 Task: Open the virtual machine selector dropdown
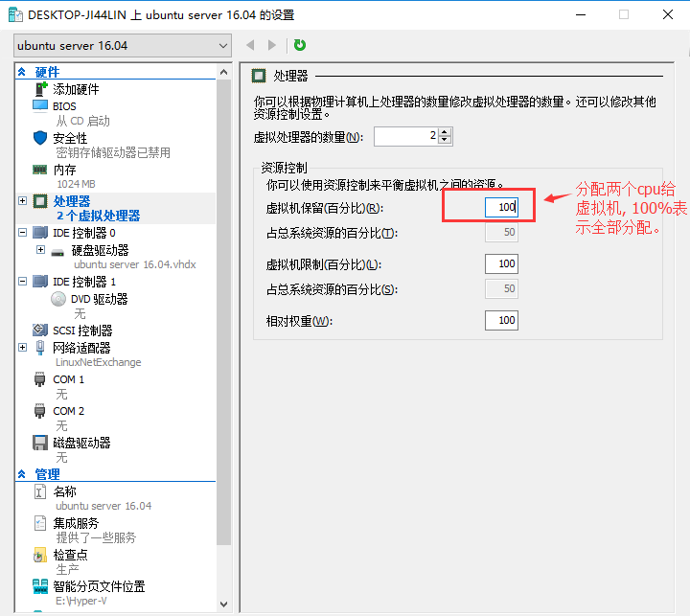(x=123, y=46)
